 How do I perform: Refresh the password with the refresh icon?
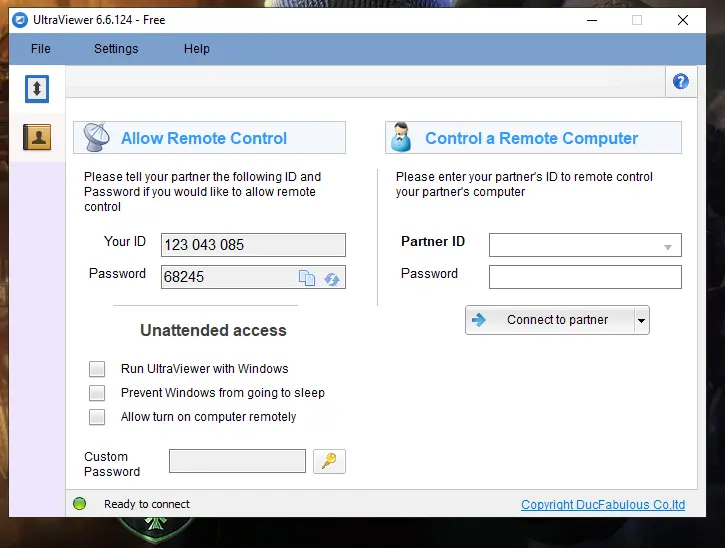tap(332, 279)
